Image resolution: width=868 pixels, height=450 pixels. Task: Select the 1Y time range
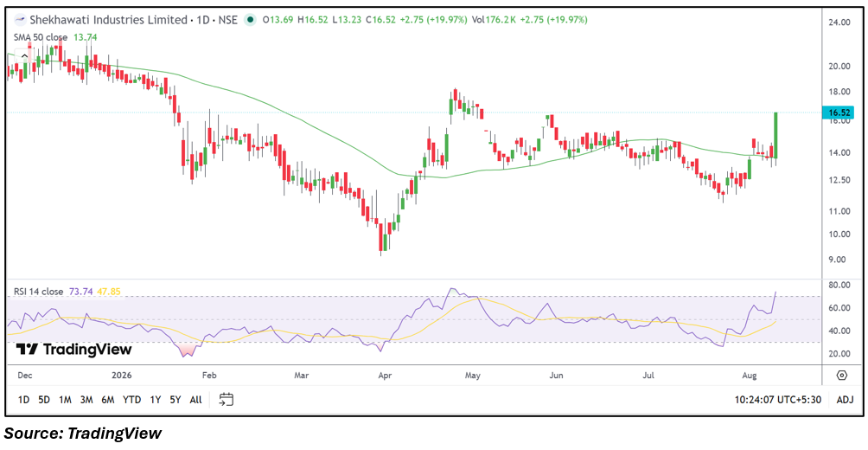pyautogui.click(x=156, y=400)
